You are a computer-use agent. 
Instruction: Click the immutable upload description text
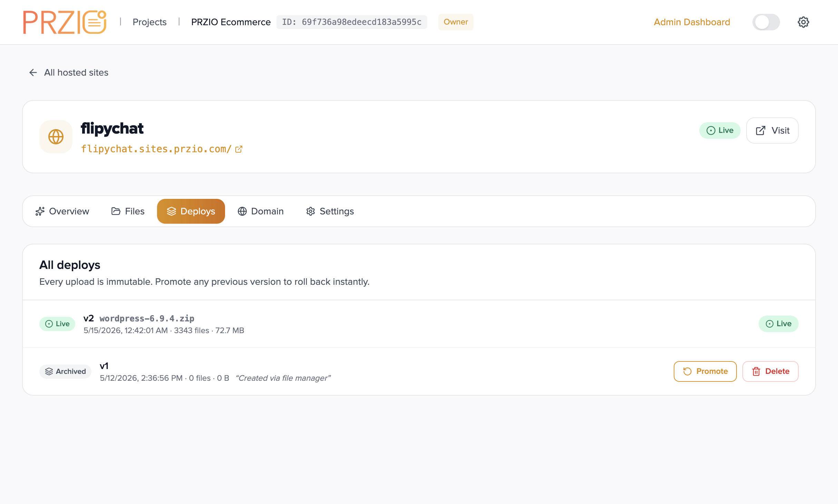(204, 282)
